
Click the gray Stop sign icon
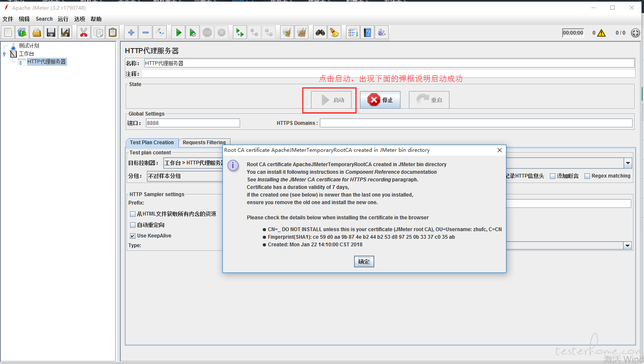pyautogui.click(x=207, y=32)
